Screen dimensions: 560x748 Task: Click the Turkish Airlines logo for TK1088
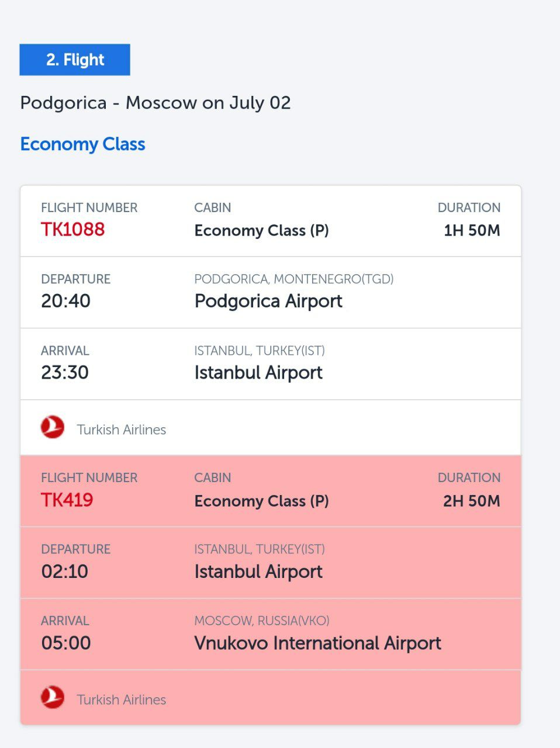pos(53,427)
